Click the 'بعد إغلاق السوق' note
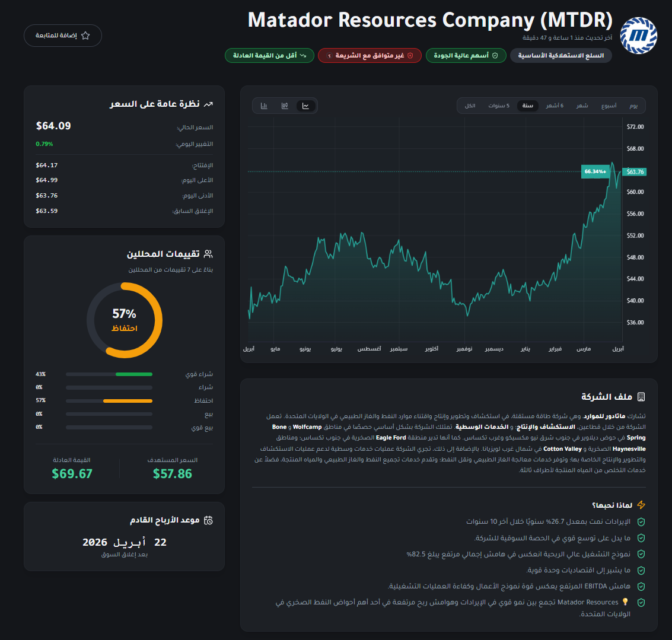672x640 pixels. [125, 555]
